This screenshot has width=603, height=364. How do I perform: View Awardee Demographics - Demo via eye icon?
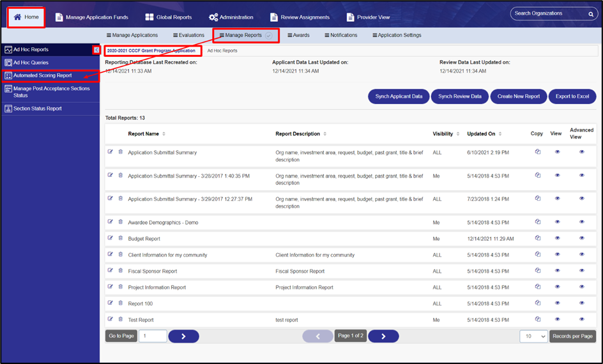[557, 222]
